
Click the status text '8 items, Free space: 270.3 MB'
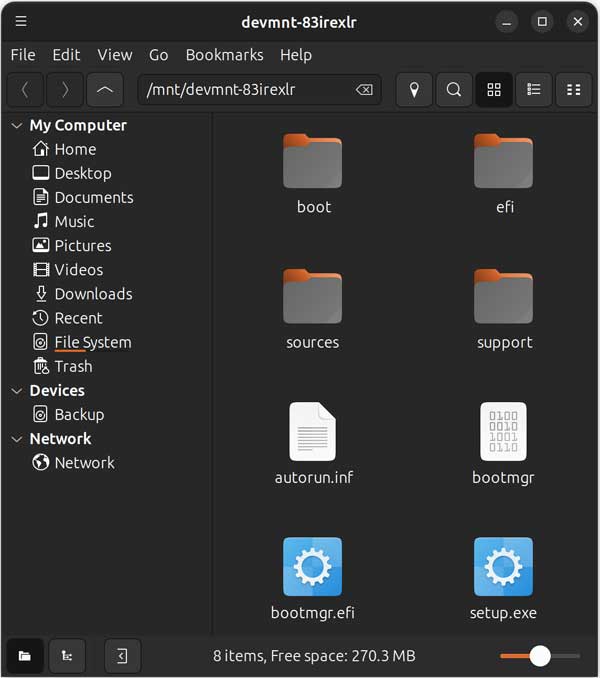(314, 656)
